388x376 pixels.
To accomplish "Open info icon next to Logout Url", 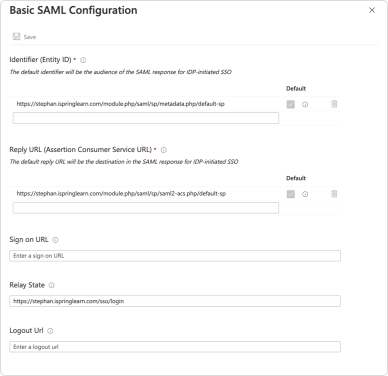I will point(50,331).
